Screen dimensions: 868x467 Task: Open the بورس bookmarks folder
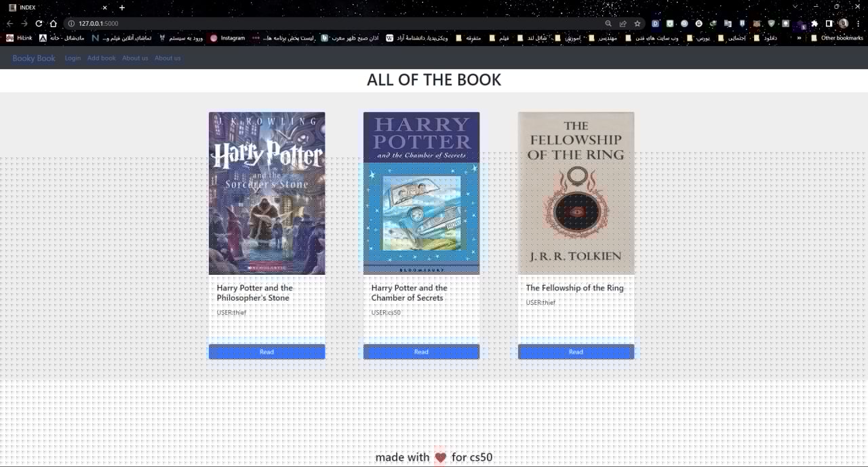(x=697, y=38)
